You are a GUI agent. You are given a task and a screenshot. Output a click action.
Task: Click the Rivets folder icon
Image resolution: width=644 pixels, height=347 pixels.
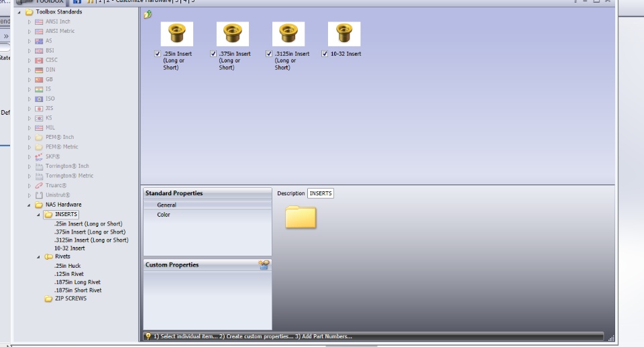48,256
